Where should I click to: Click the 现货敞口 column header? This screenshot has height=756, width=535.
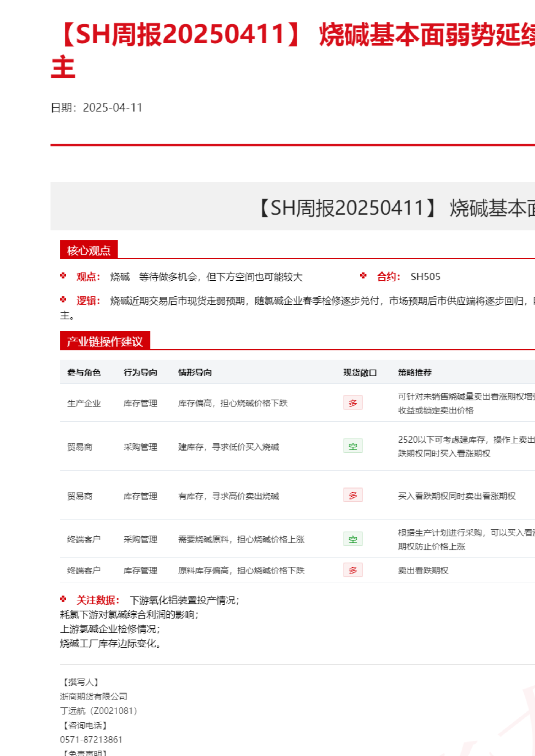pyautogui.click(x=360, y=373)
